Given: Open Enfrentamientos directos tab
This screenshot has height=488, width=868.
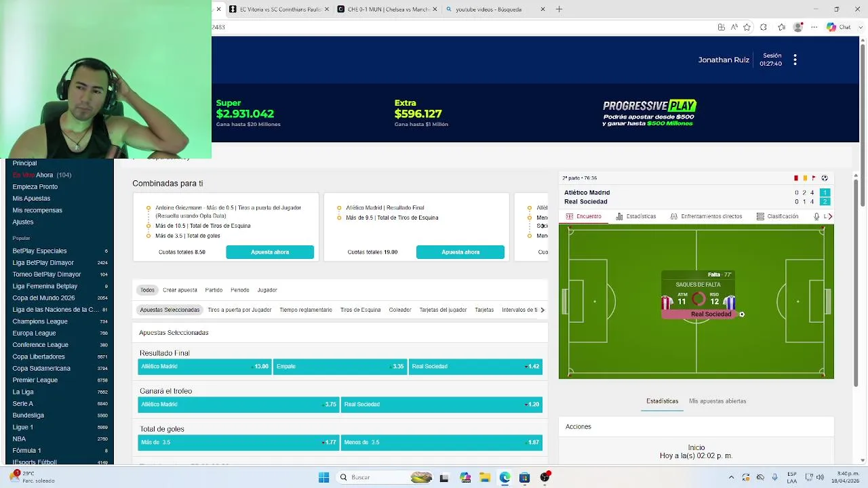Looking at the screenshot, I should [x=706, y=216].
